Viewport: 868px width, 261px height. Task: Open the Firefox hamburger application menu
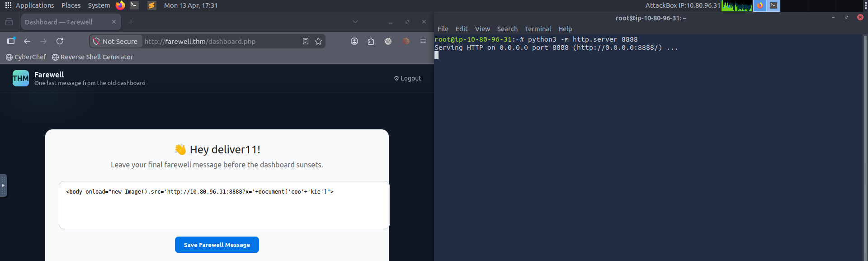click(x=423, y=41)
